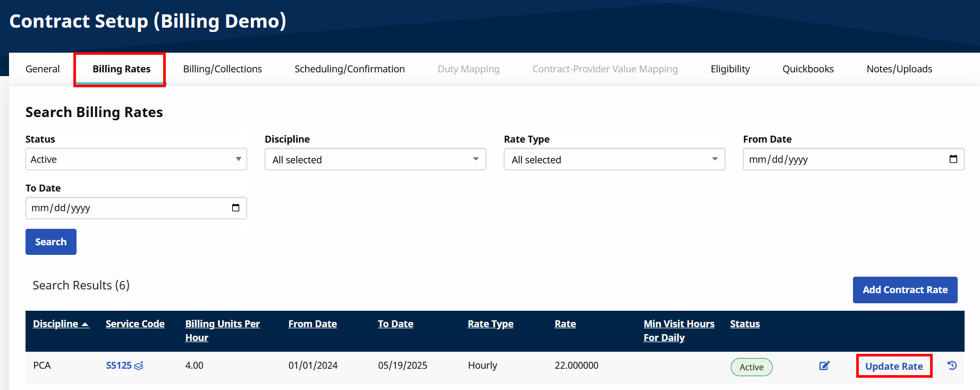Viewport: 980px width, 390px height.
Task: Switch to the General tab
Action: [43, 69]
